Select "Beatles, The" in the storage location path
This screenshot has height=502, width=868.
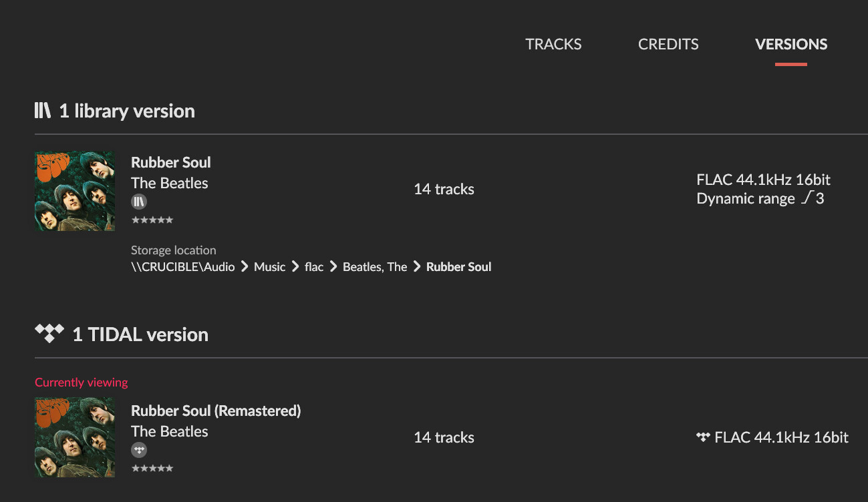[374, 266]
